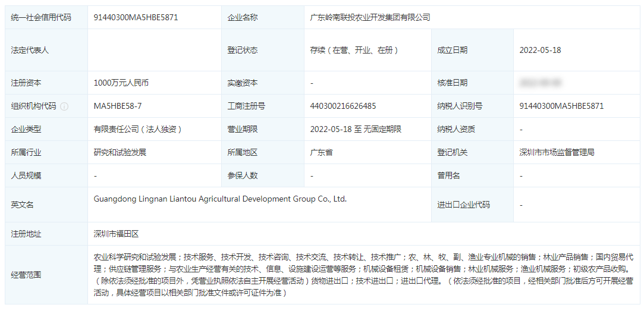Click the blurred 核准日期 value

(x=540, y=83)
